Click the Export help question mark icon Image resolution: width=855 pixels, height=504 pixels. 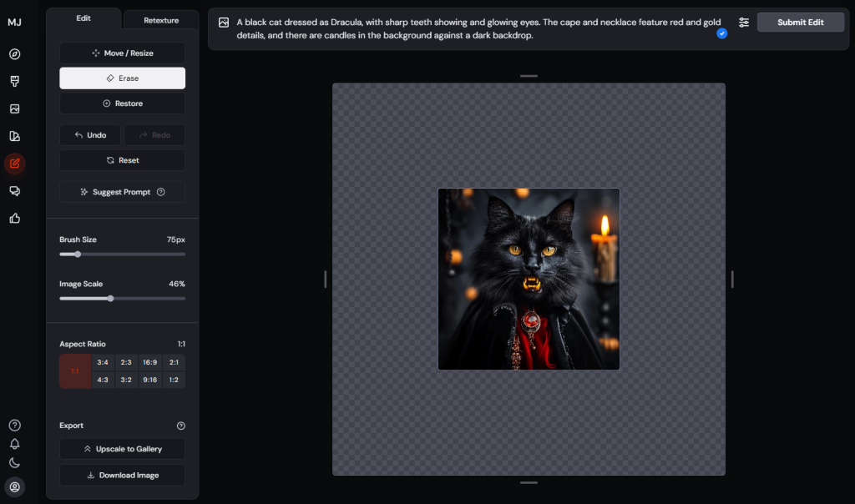pos(181,426)
